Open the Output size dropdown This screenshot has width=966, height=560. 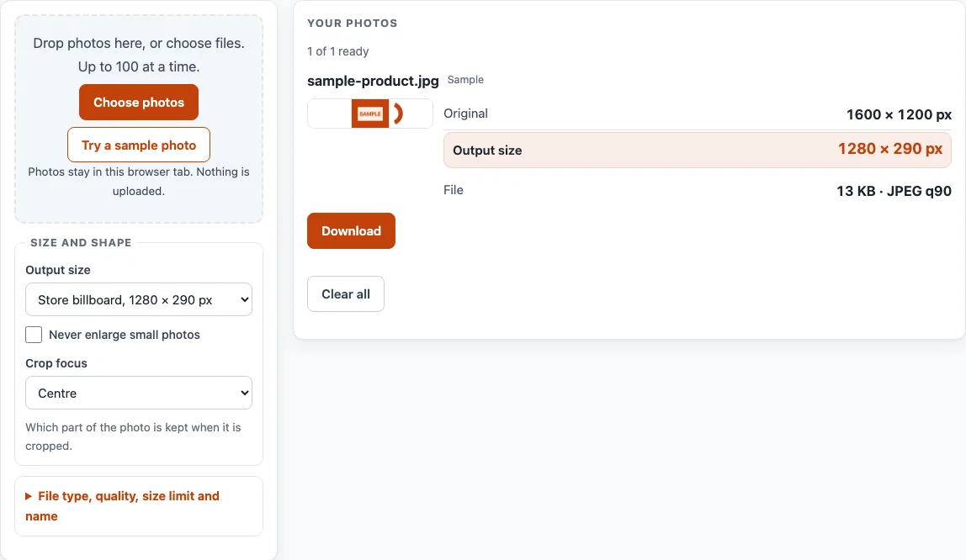pyautogui.click(x=139, y=299)
